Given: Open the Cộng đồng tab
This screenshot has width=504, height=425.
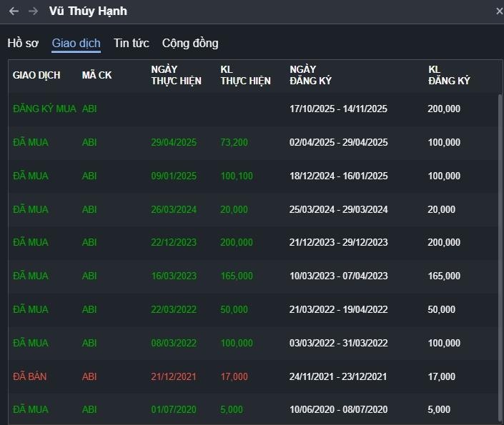Looking at the screenshot, I should (190, 44).
